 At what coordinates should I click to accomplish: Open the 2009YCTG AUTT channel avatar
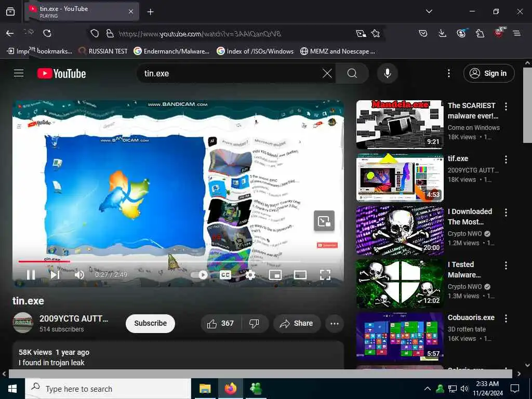[x=23, y=323]
